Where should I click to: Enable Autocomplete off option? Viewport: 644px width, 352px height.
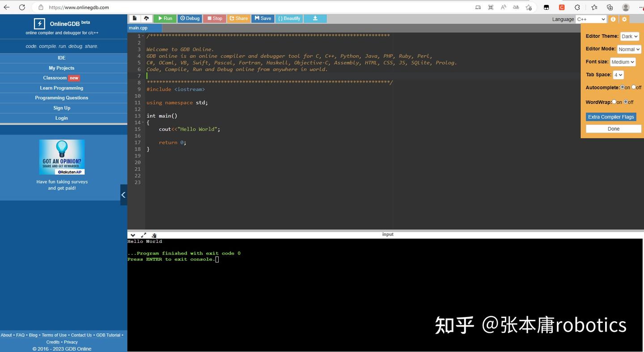(633, 88)
